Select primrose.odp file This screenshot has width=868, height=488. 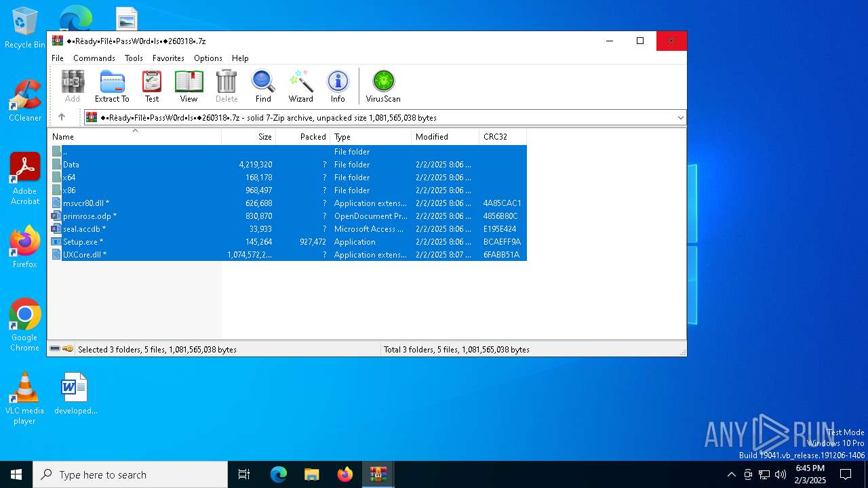tap(288, 216)
